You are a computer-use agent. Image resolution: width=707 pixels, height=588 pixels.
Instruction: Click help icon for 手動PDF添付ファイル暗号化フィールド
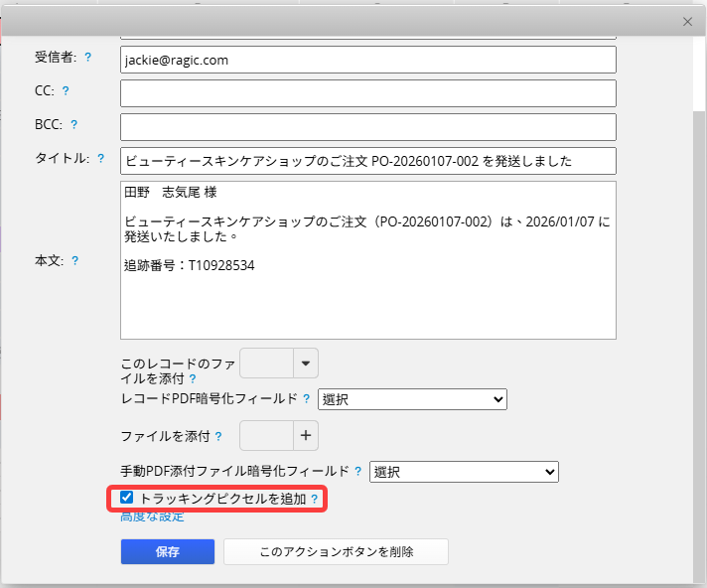point(358,471)
